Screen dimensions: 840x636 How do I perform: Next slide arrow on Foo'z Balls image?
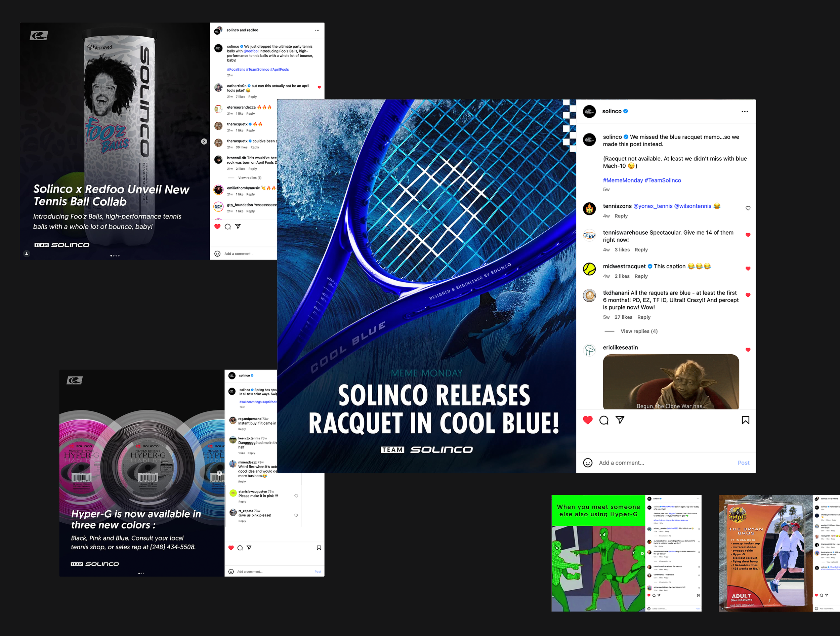pos(204,141)
